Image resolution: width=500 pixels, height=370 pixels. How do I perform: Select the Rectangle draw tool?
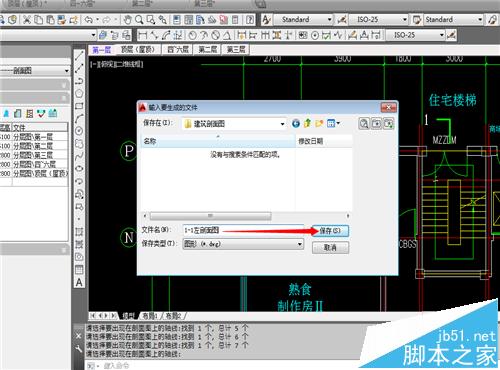[79, 106]
